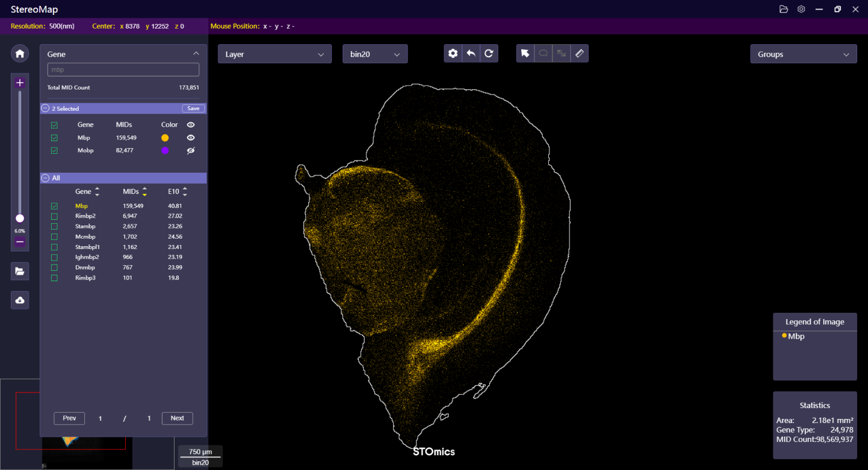Click the home button in left sidebar
The image size is (868, 470).
20,53
